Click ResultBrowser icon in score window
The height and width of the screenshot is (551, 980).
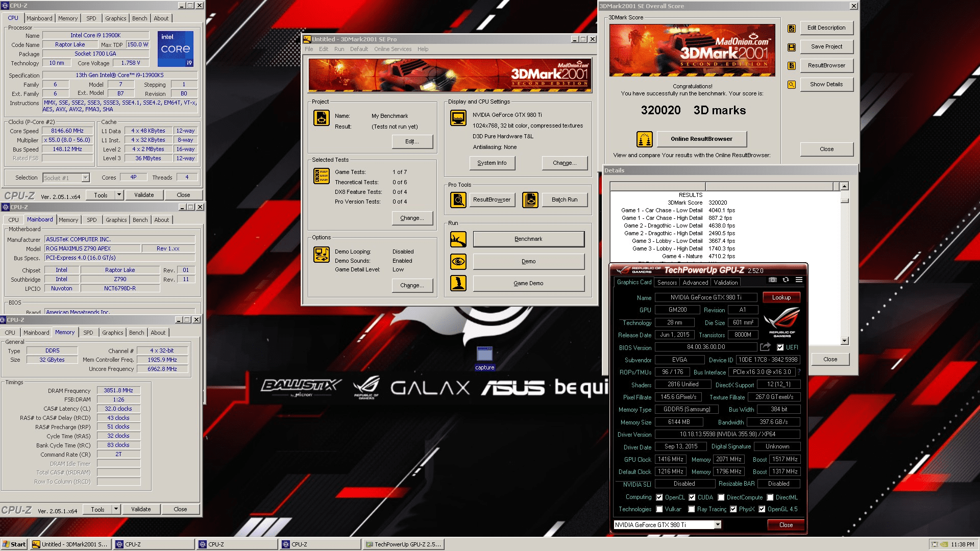(791, 66)
